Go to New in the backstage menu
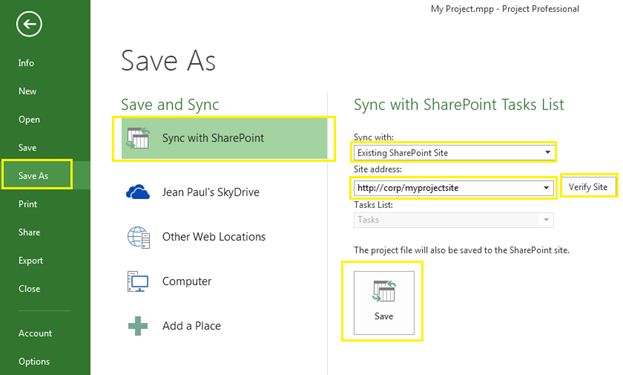The height and width of the screenshot is (375, 623). [x=27, y=91]
